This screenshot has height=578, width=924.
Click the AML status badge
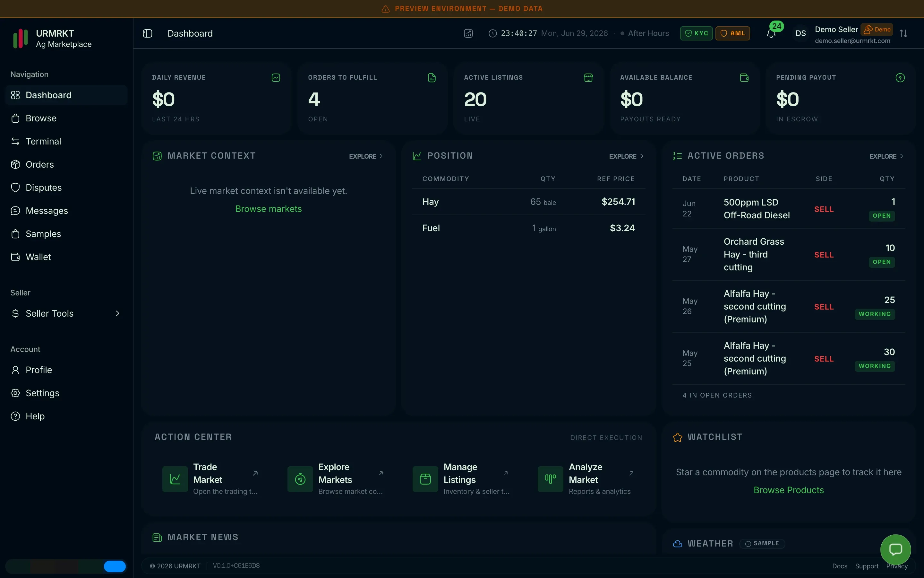click(732, 33)
